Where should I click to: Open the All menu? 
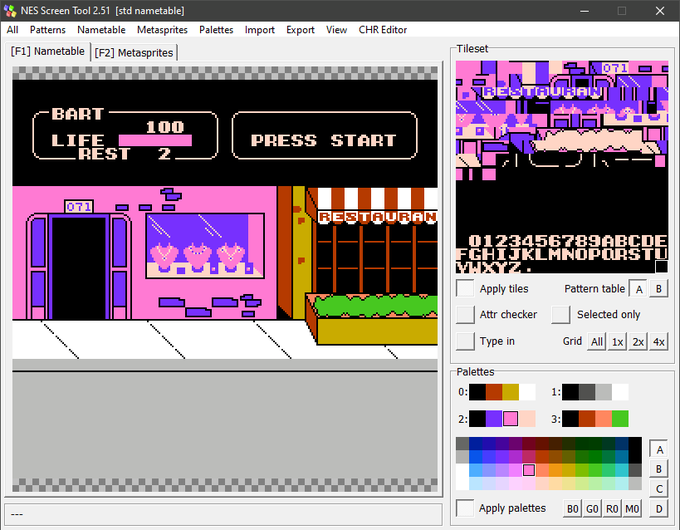click(13, 30)
